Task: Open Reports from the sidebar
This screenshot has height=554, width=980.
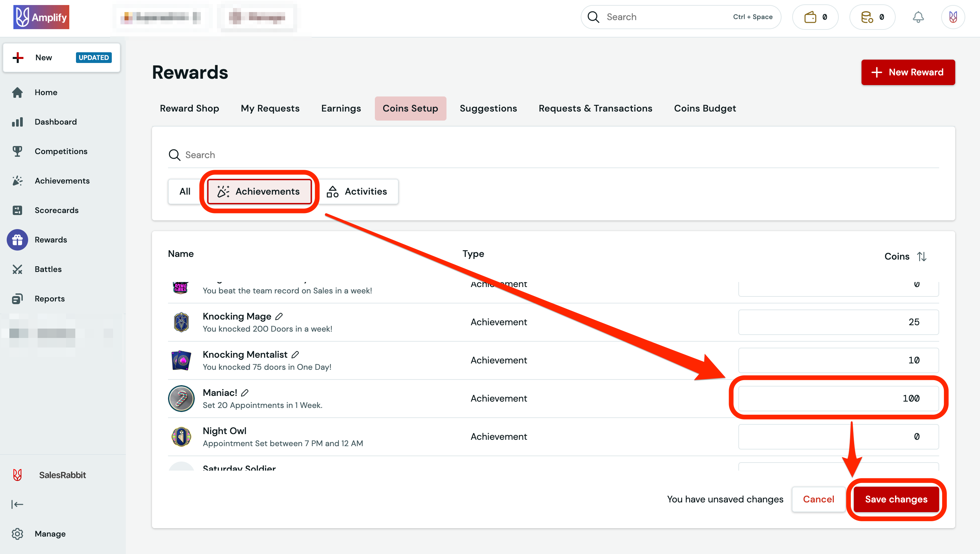Action: pyautogui.click(x=50, y=298)
